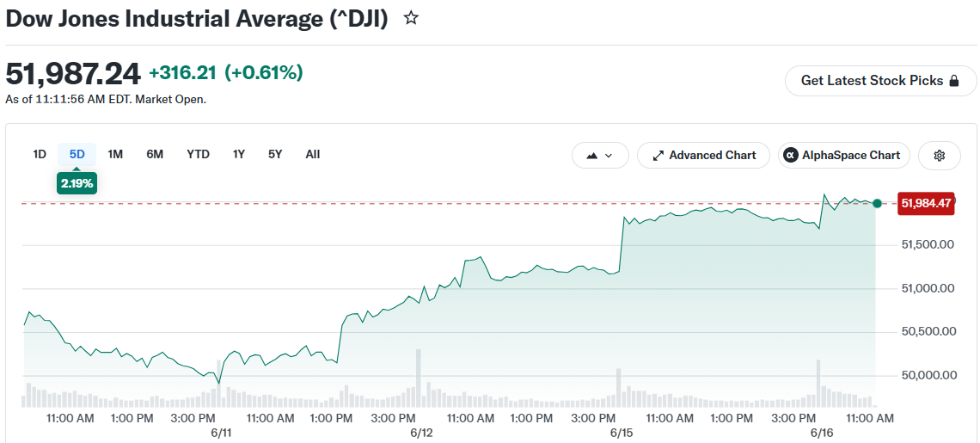980x443 pixels.
Task: Select the 5D time range
Action: pyautogui.click(x=77, y=155)
